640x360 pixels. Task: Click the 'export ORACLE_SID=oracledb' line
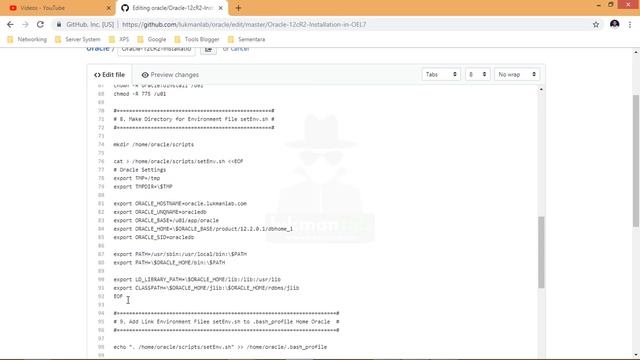pos(153,237)
